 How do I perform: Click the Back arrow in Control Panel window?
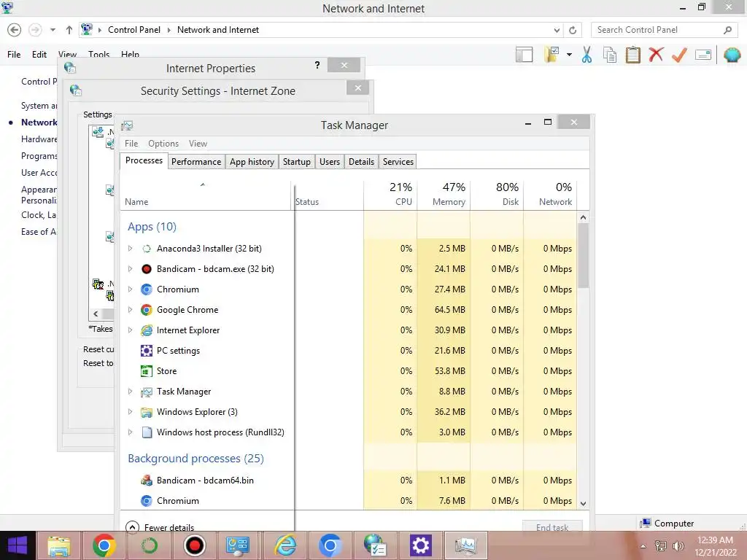[x=15, y=30]
